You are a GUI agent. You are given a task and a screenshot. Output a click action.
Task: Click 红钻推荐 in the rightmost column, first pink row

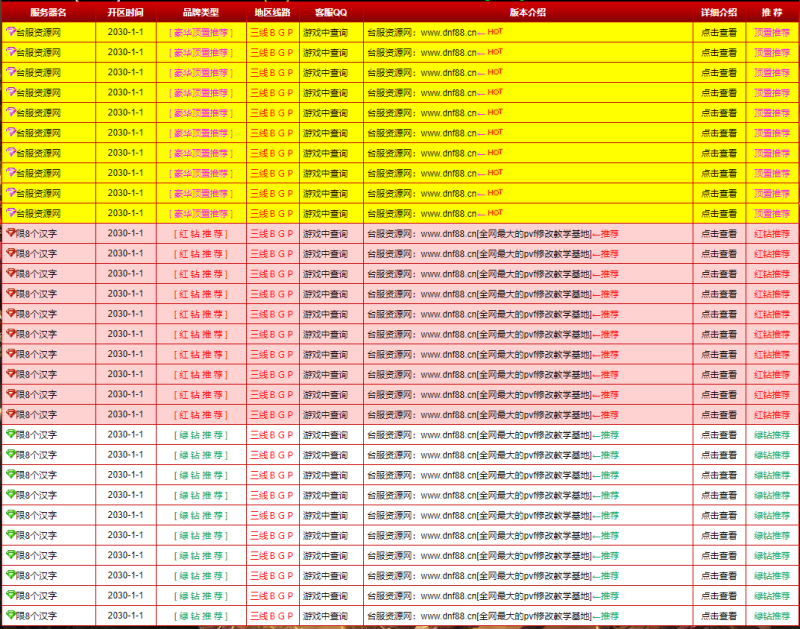pyautogui.click(x=771, y=233)
